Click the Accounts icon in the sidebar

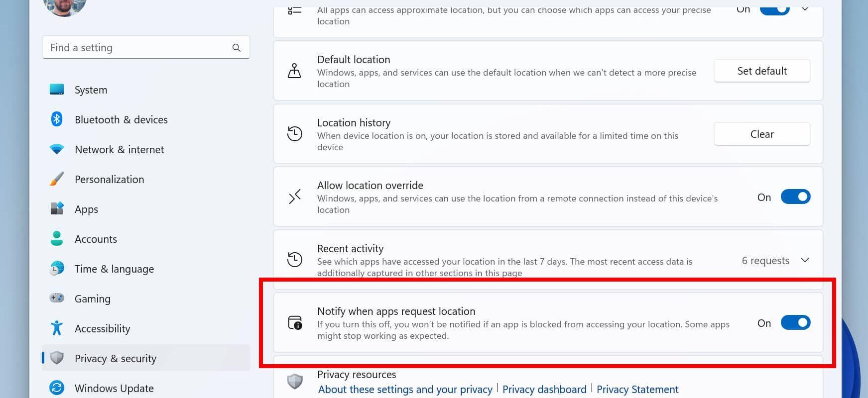(x=56, y=239)
